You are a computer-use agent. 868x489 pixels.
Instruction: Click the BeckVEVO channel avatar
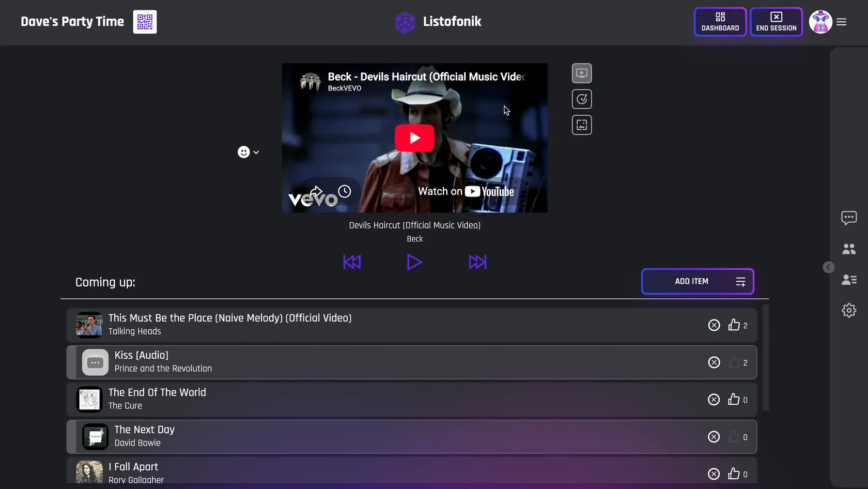click(x=311, y=81)
